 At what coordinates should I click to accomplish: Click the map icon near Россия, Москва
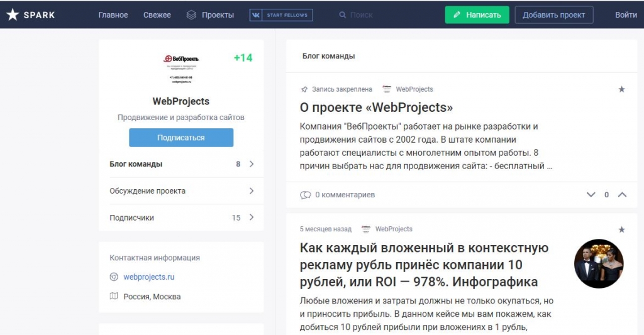114,297
